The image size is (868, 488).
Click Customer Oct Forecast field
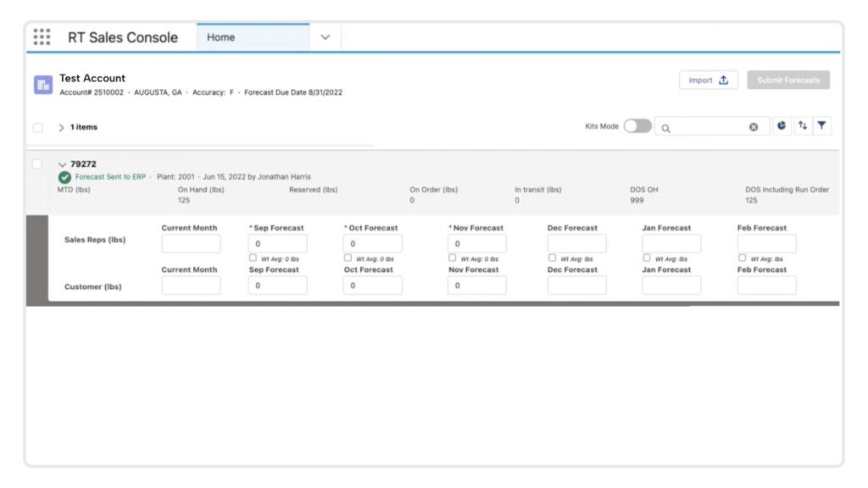[x=373, y=286]
